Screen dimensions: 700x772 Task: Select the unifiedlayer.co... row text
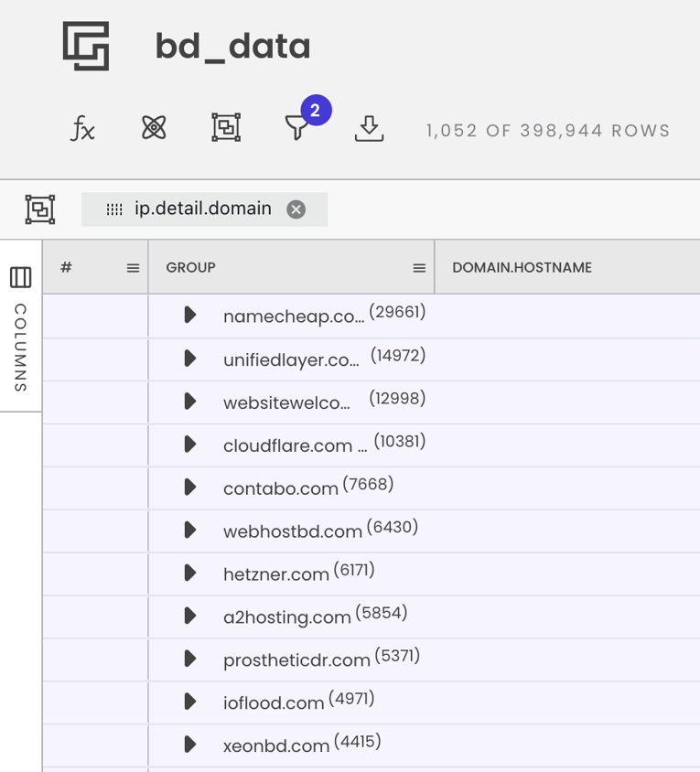coord(291,359)
